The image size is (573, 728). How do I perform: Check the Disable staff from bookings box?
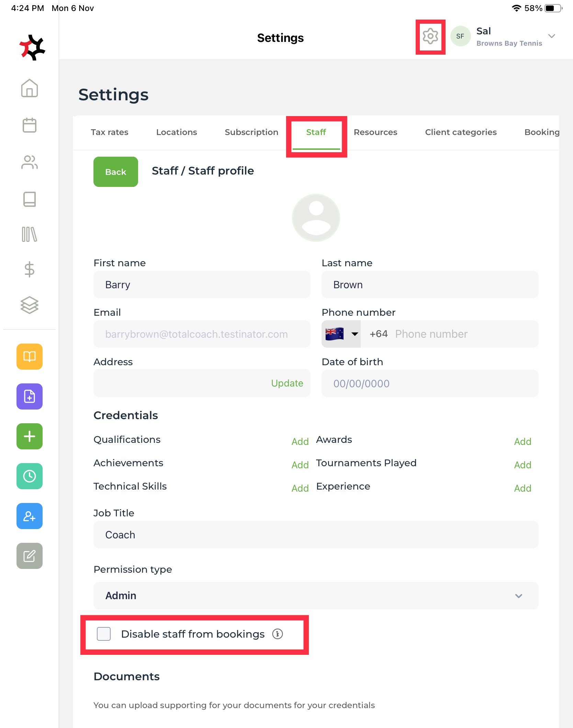coord(104,634)
